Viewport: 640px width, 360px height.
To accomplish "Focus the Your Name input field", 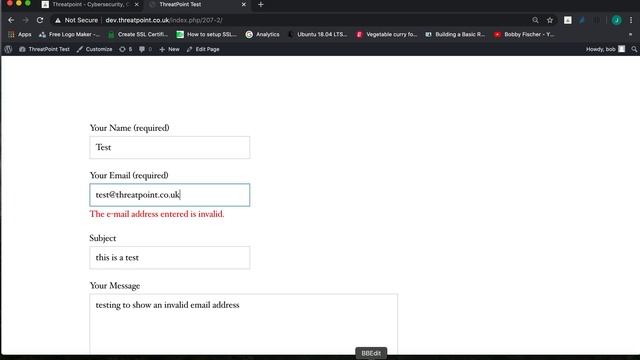I will [x=170, y=147].
